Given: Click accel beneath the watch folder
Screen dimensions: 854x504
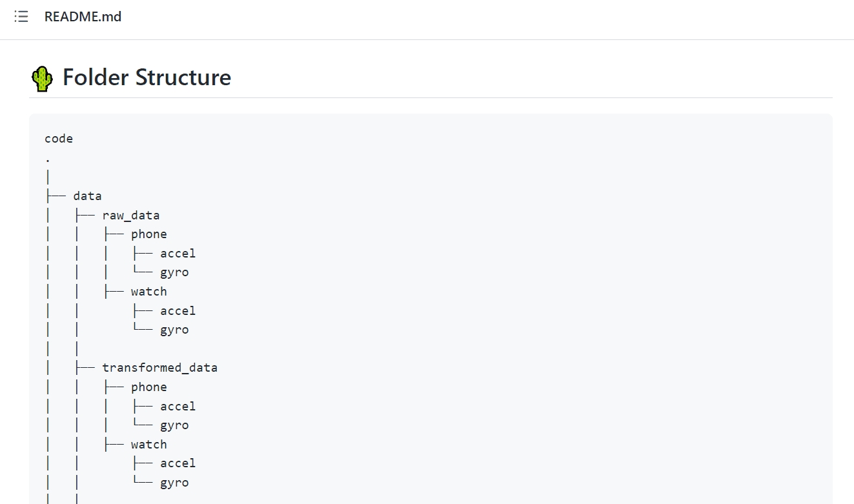Looking at the screenshot, I should 178,310.
